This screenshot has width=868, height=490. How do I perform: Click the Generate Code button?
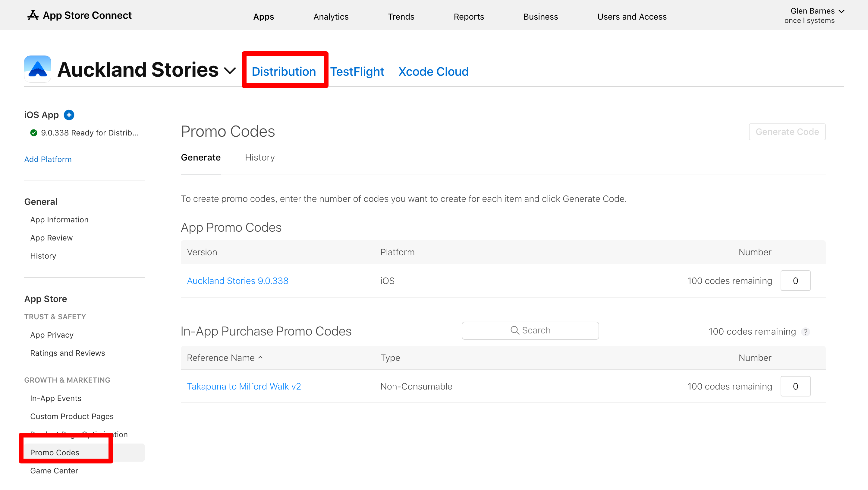click(787, 132)
